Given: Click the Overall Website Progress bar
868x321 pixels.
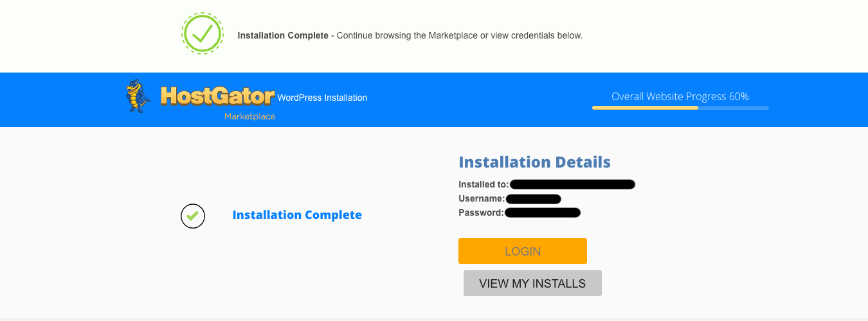Looking at the screenshot, I should tap(680, 108).
